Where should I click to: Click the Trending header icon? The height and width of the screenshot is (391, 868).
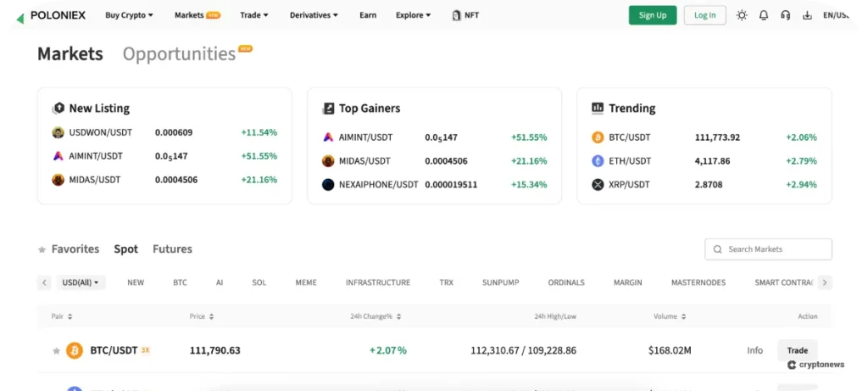tap(598, 108)
